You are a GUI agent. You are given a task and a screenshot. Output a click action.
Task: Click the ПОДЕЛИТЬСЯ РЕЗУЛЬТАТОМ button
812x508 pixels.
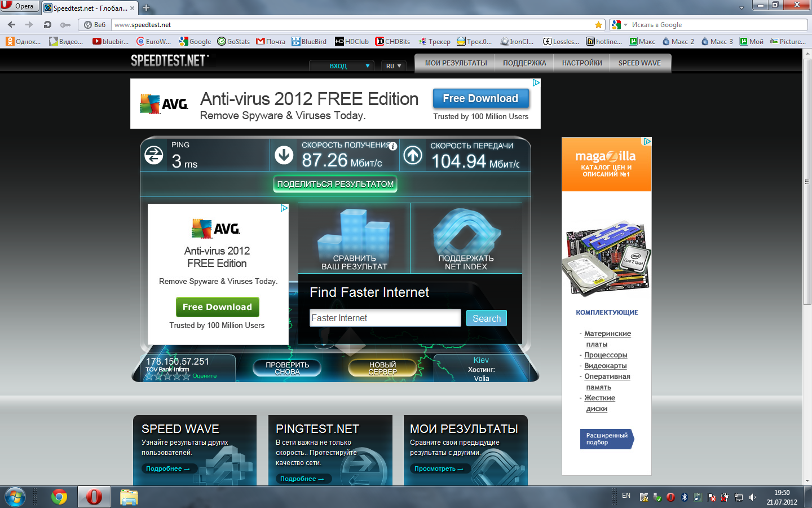(x=336, y=184)
